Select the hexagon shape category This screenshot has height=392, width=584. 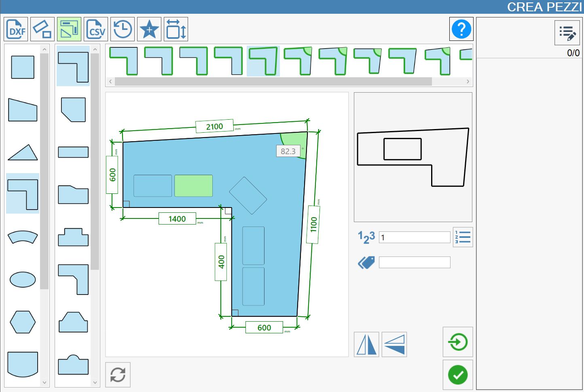point(23,322)
